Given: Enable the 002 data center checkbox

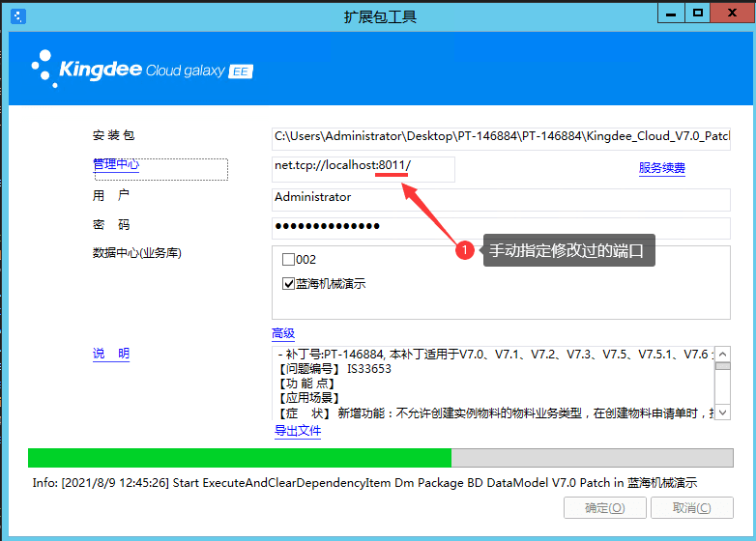Looking at the screenshot, I should (288, 260).
